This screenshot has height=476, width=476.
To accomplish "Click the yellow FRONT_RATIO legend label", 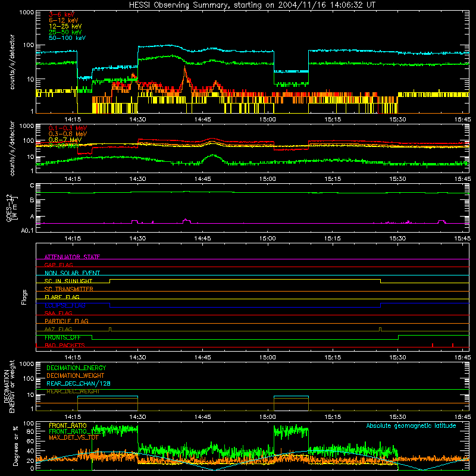I will click(68, 425).
